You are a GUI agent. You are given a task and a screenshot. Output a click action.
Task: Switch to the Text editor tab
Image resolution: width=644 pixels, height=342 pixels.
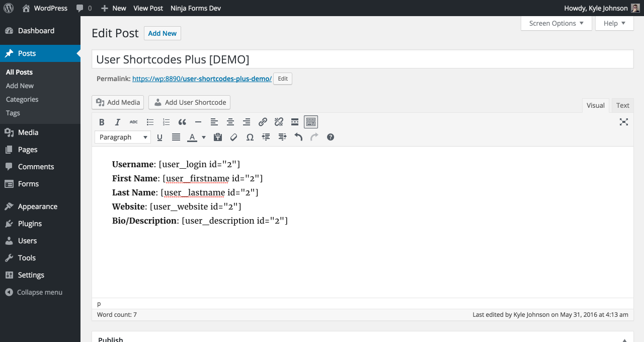(x=622, y=105)
